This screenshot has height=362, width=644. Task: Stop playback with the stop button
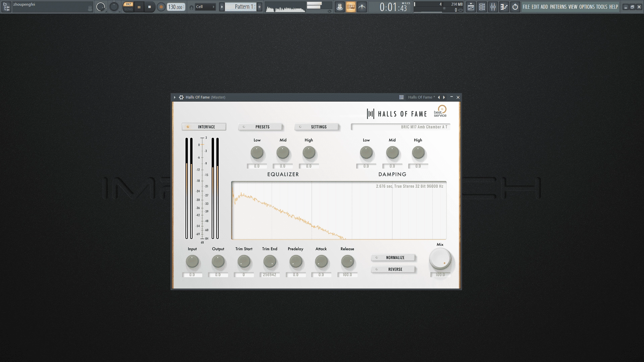tap(150, 7)
